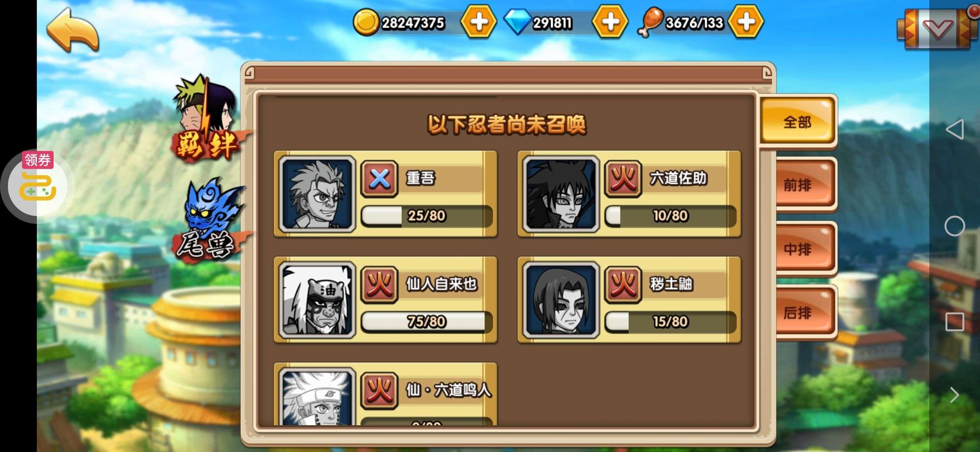Add gold coins with plus button
The height and width of the screenshot is (452, 980).
[x=478, y=22]
